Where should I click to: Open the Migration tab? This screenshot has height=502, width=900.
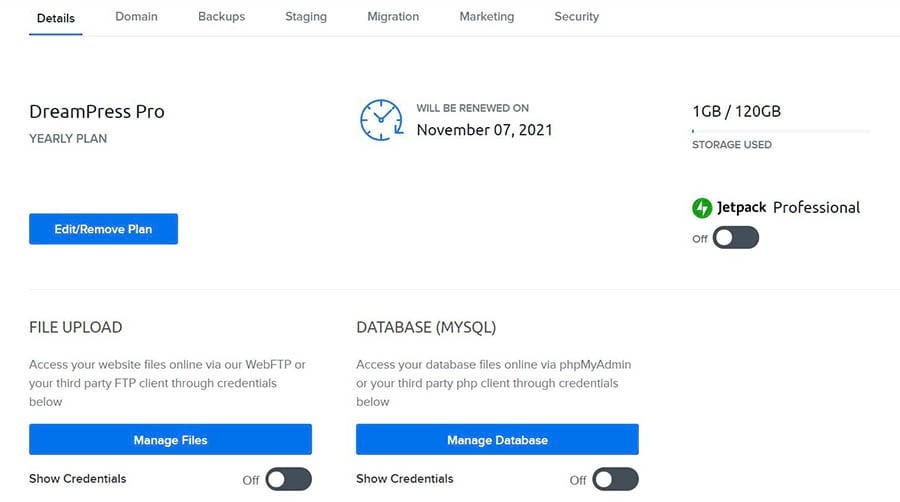pos(393,17)
